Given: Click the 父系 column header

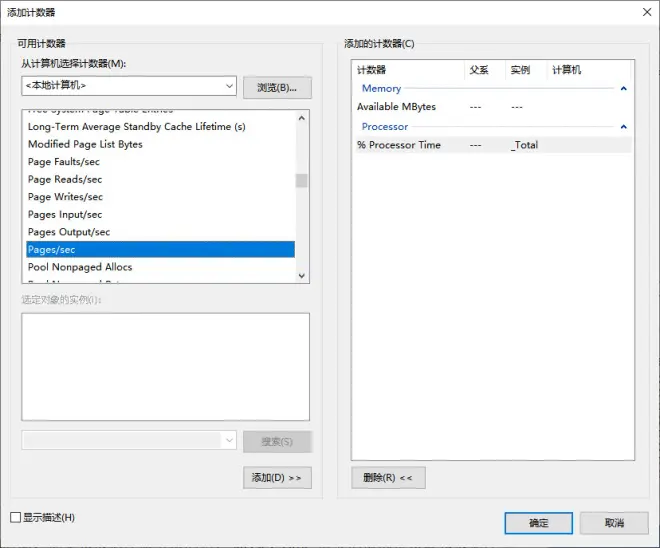Looking at the screenshot, I should pos(485,70).
